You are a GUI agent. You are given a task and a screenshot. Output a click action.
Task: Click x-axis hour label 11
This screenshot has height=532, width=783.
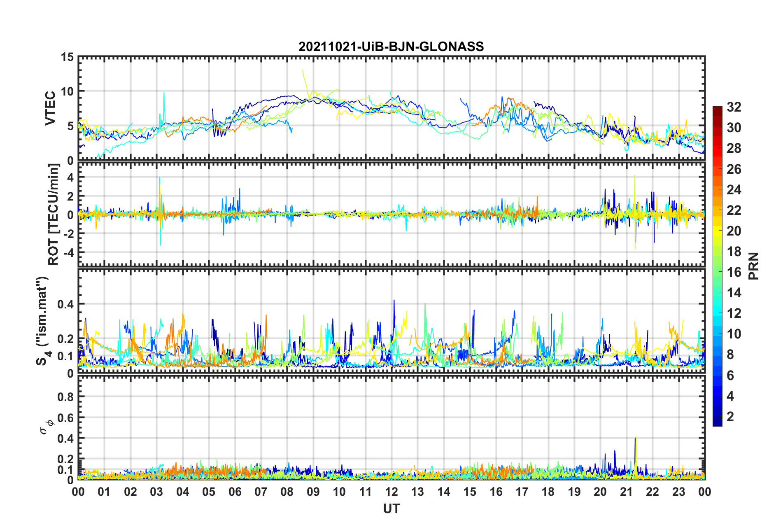point(366,492)
